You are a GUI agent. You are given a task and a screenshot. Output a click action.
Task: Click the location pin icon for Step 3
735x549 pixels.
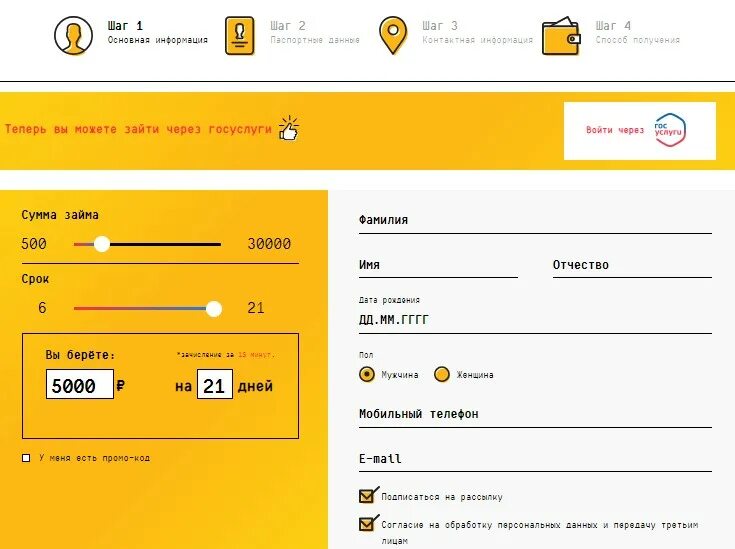(393, 36)
